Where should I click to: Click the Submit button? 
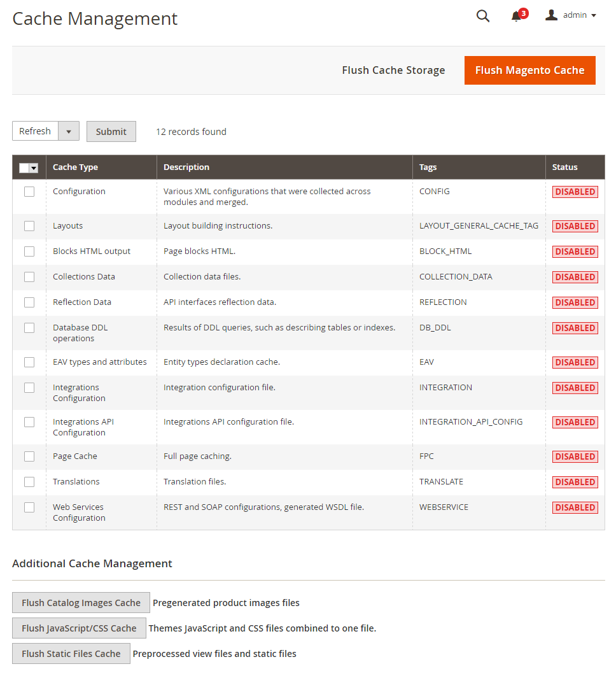(x=111, y=131)
